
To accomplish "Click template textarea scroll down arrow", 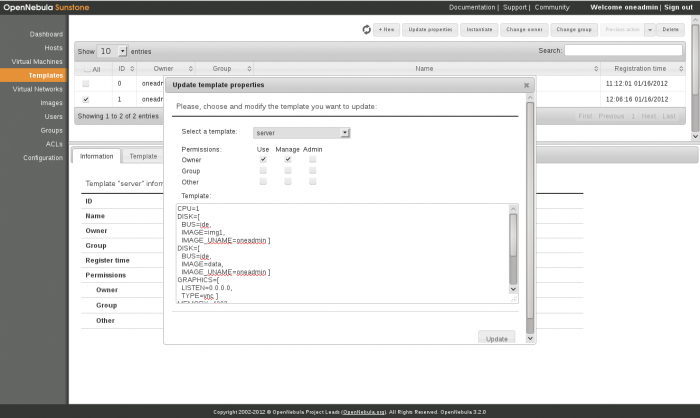I will (513, 289).
